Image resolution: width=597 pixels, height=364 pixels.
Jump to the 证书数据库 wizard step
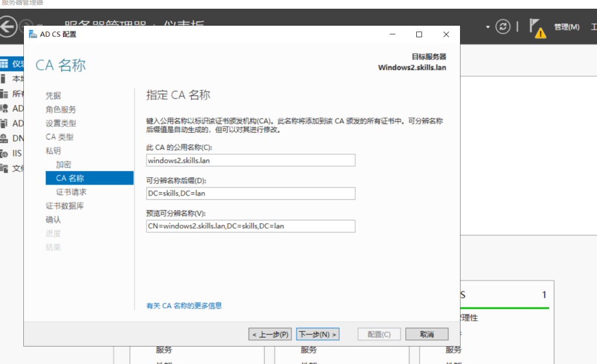point(65,206)
